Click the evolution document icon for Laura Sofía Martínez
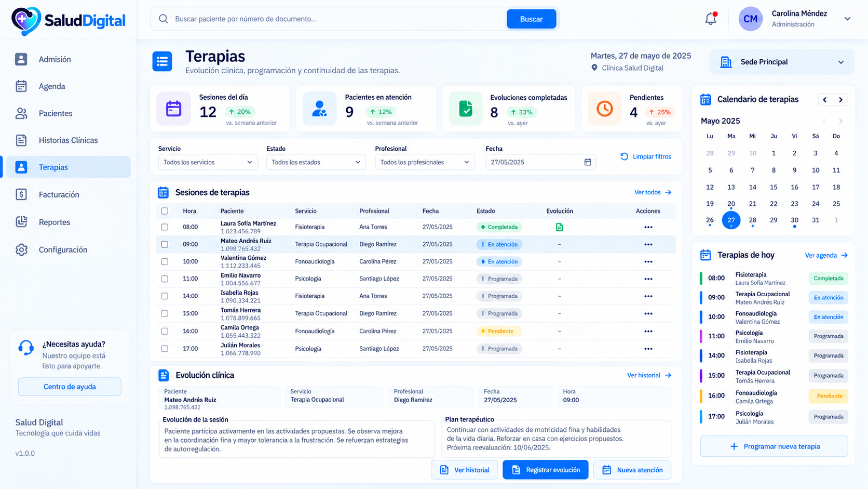 coord(559,227)
